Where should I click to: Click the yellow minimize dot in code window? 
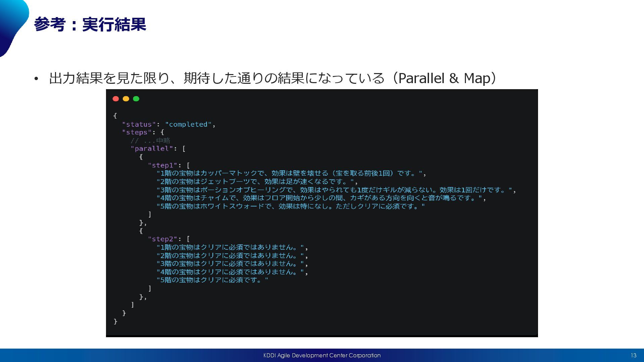point(126,99)
